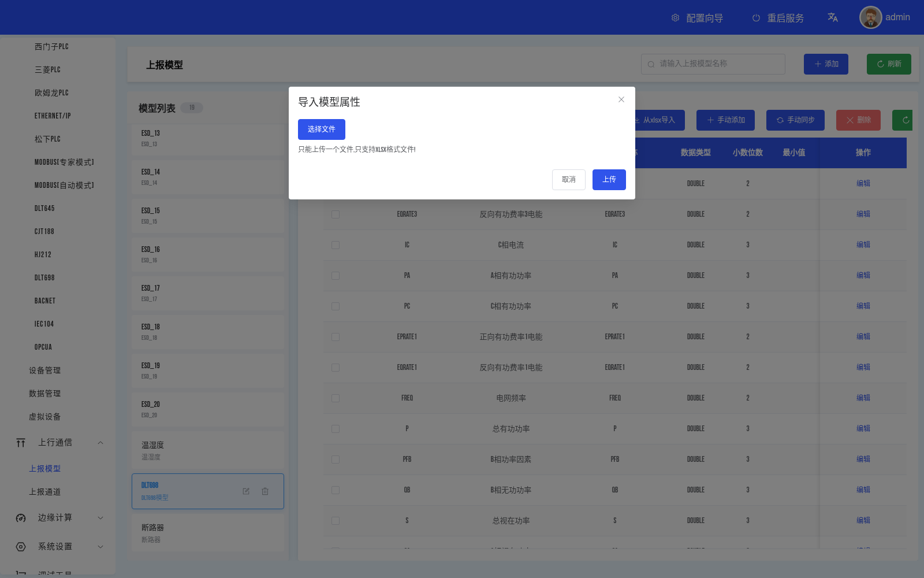924x578 pixels.
Task: Tick checkbox for EQRATE3 row
Action: pos(336,214)
